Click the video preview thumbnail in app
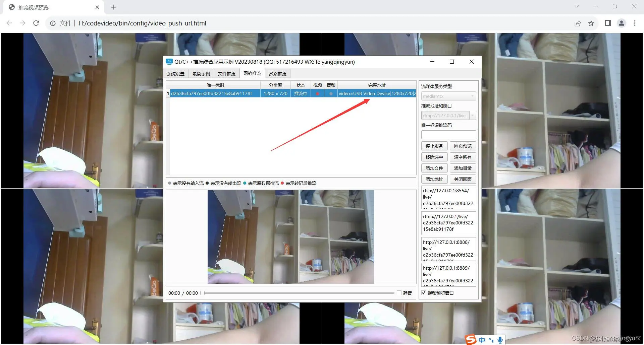 pyautogui.click(x=291, y=237)
